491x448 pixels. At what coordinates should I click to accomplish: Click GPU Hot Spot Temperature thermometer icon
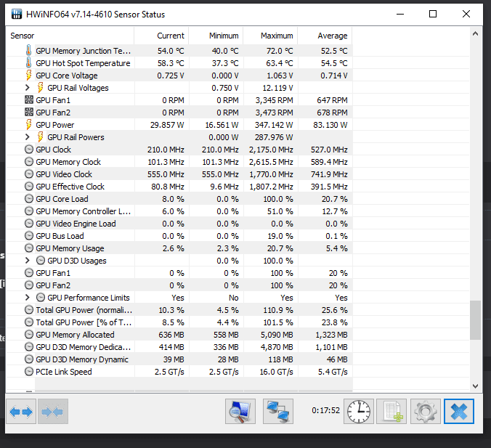click(x=28, y=62)
